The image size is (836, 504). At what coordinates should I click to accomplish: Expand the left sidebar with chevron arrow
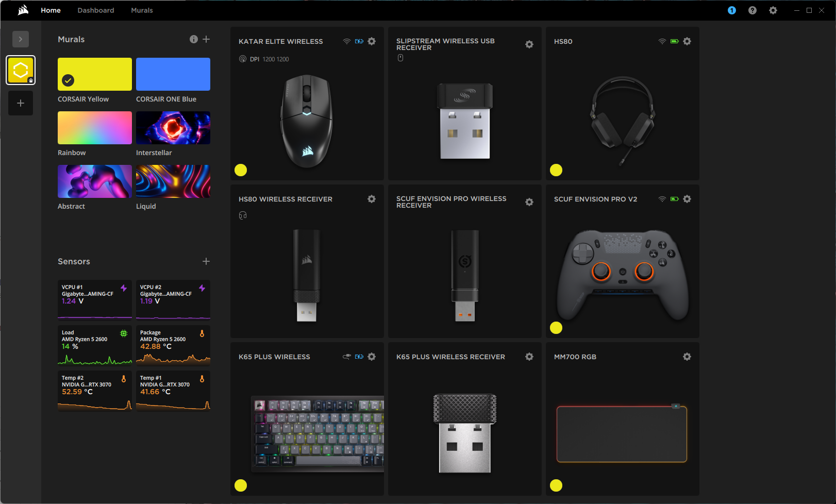(21, 39)
